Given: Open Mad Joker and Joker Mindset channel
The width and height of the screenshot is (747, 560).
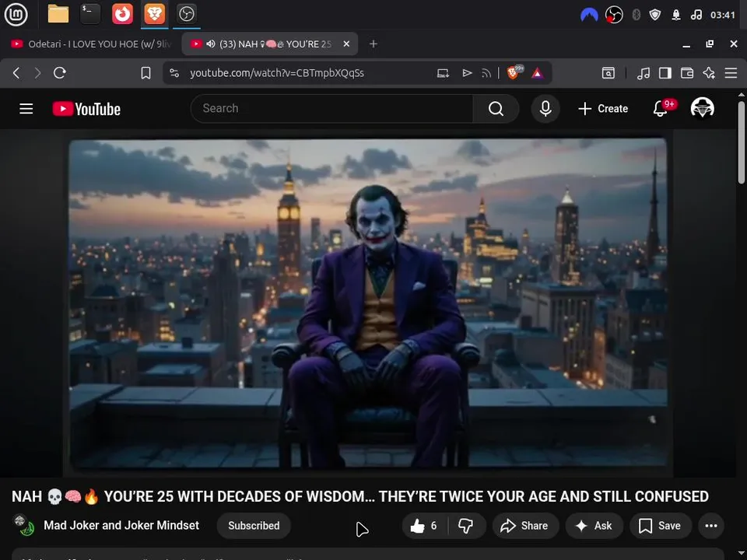Looking at the screenshot, I should (x=121, y=525).
